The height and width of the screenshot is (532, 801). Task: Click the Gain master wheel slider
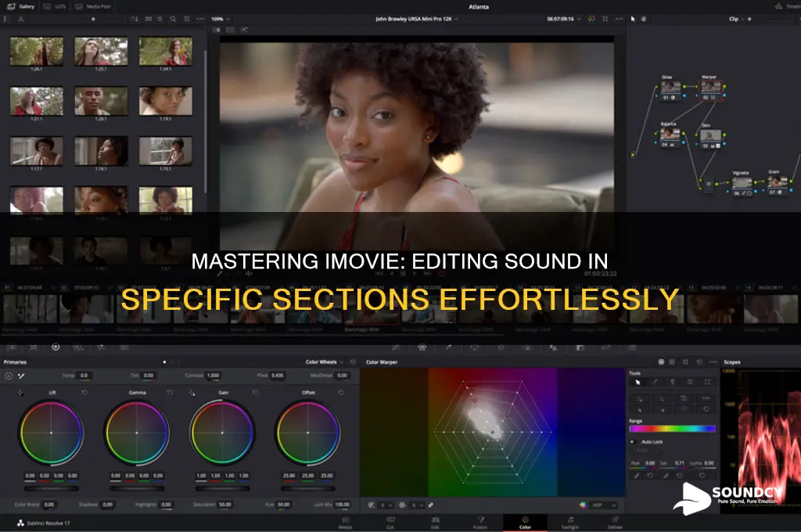pos(222,488)
